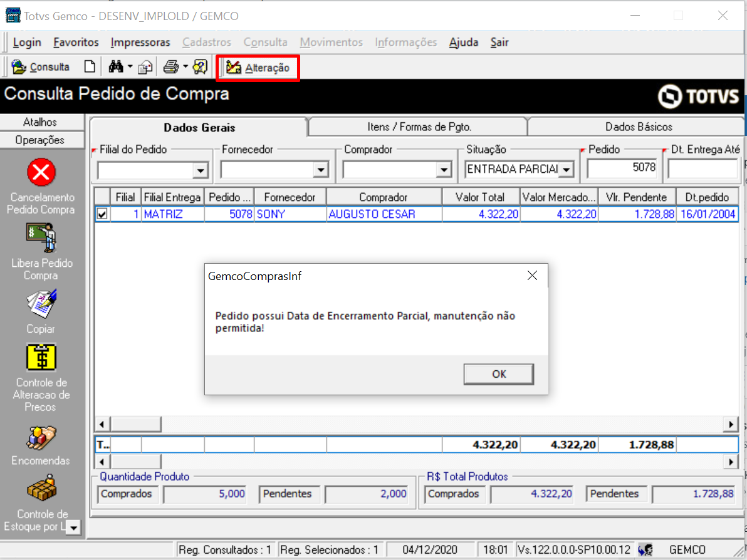The height and width of the screenshot is (560, 747).
Task: Click the Filial Entrega column header
Action: pyautogui.click(x=172, y=197)
